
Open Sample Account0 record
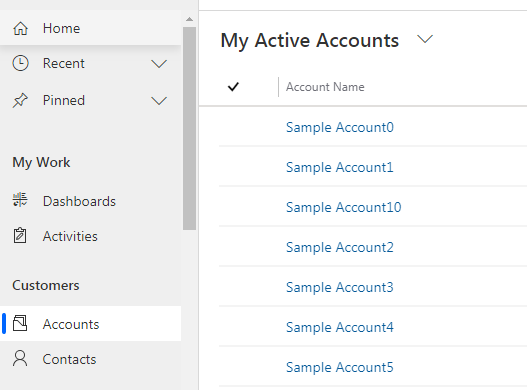pyautogui.click(x=339, y=127)
